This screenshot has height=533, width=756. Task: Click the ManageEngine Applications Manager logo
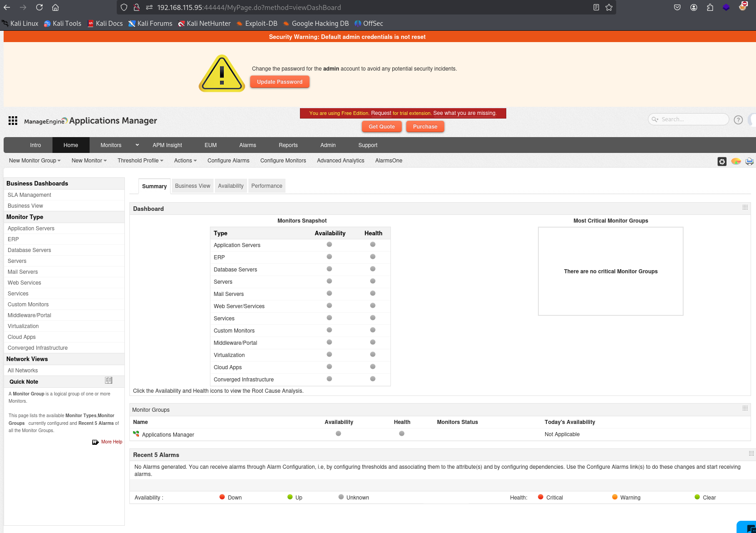pos(90,121)
